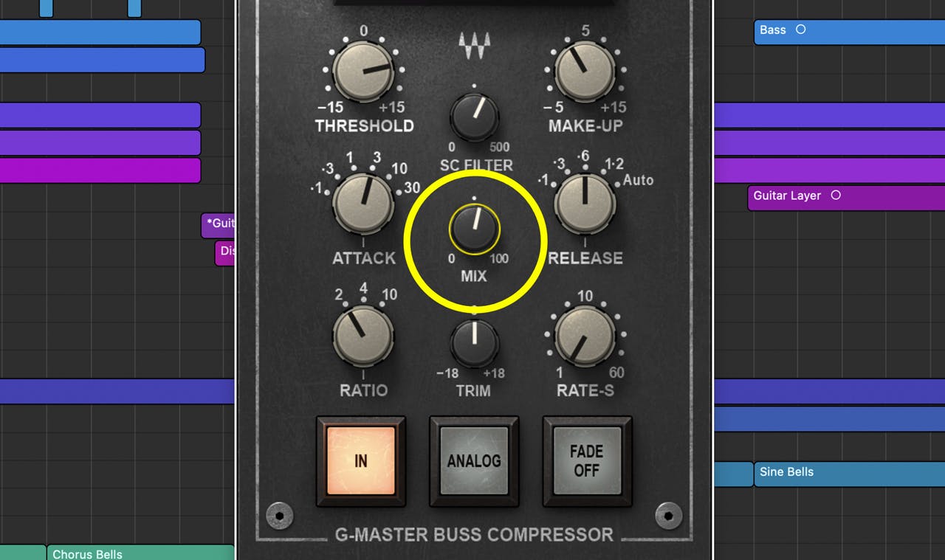
Task: Click the THRESHOLD label
Action: (x=364, y=125)
